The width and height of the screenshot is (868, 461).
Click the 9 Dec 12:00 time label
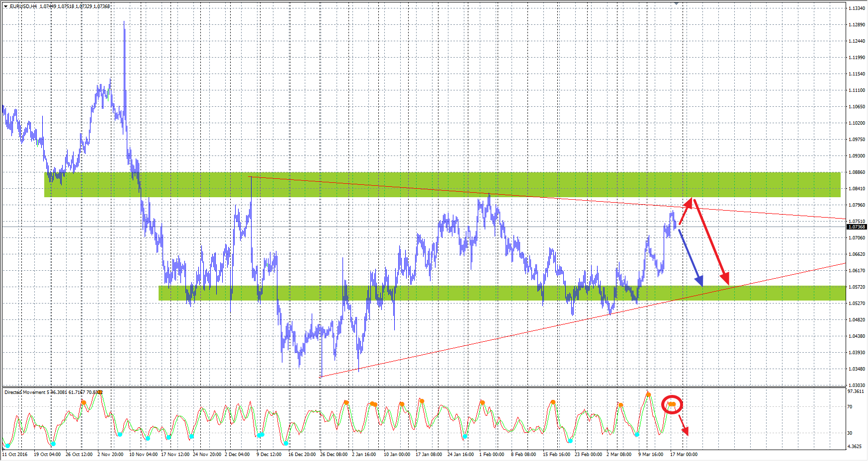(269, 455)
